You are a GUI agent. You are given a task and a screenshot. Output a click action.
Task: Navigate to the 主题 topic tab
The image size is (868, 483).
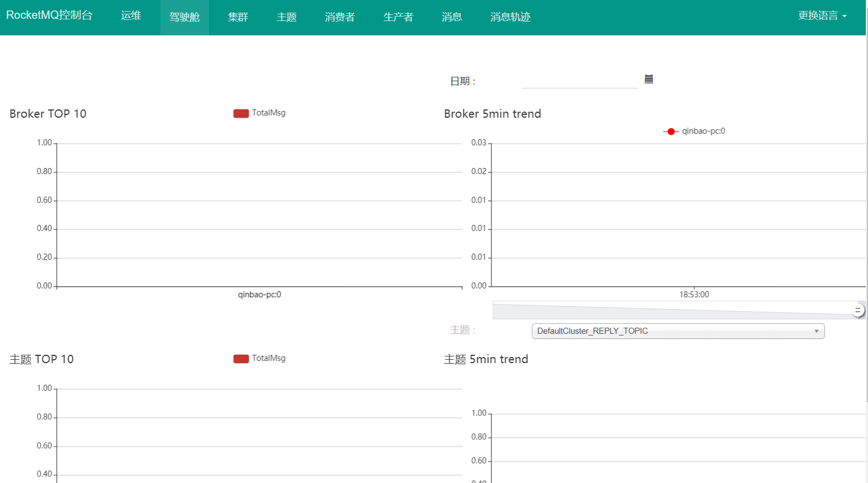tap(286, 17)
